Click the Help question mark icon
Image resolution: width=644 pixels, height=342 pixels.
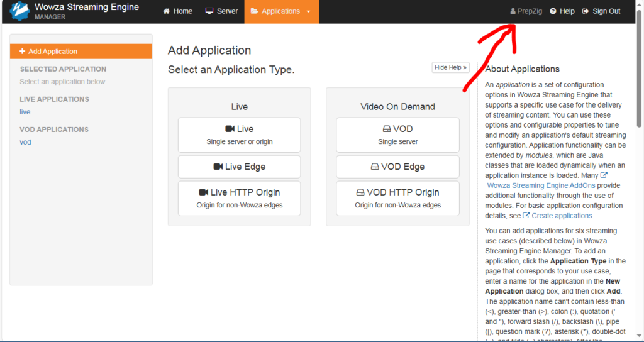(553, 11)
